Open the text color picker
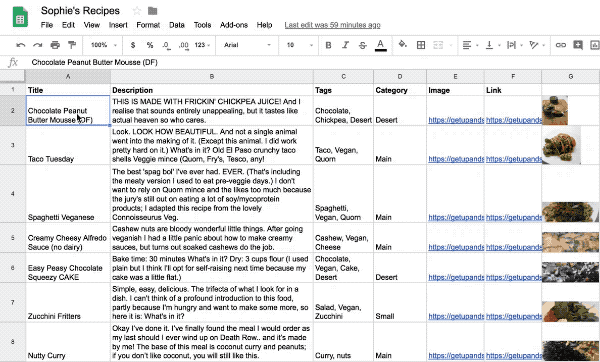Viewport: 600px width, 362px height. [x=380, y=45]
